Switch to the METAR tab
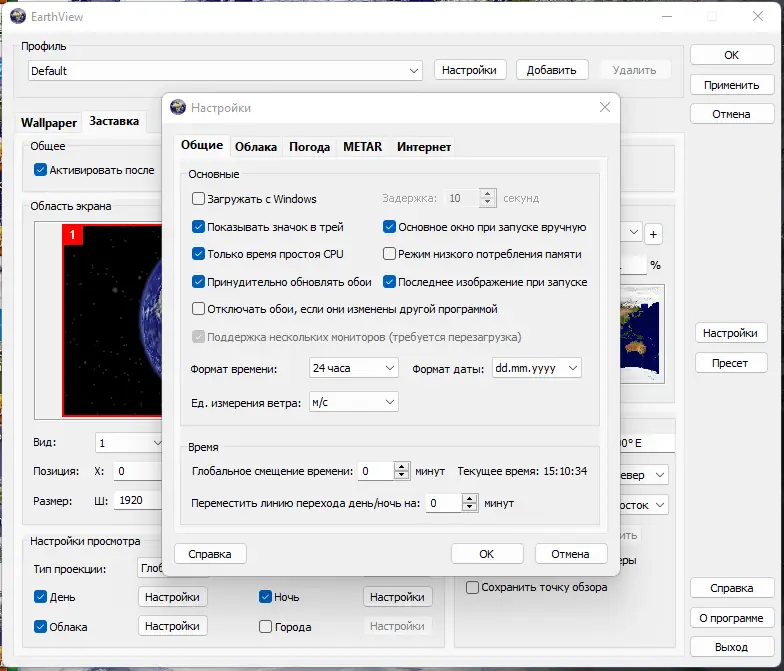Image resolution: width=784 pixels, height=671 pixels. click(x=362, y=146)
